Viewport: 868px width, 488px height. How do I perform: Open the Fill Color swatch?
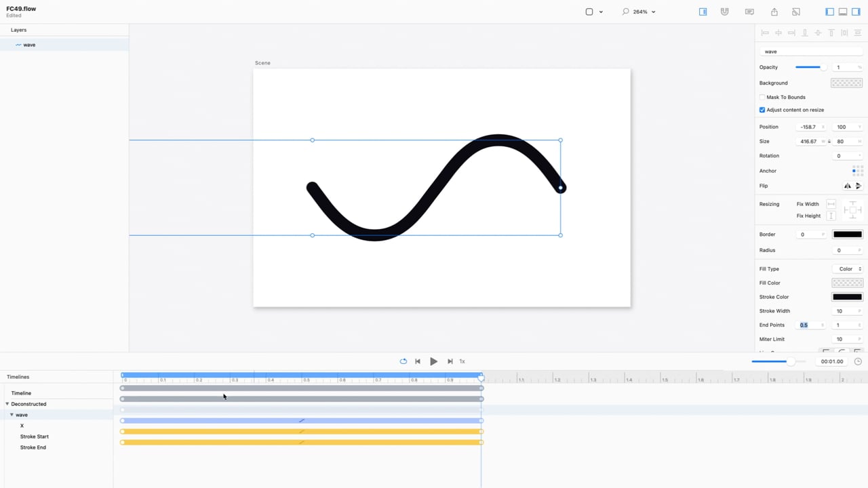pos(847,283)
